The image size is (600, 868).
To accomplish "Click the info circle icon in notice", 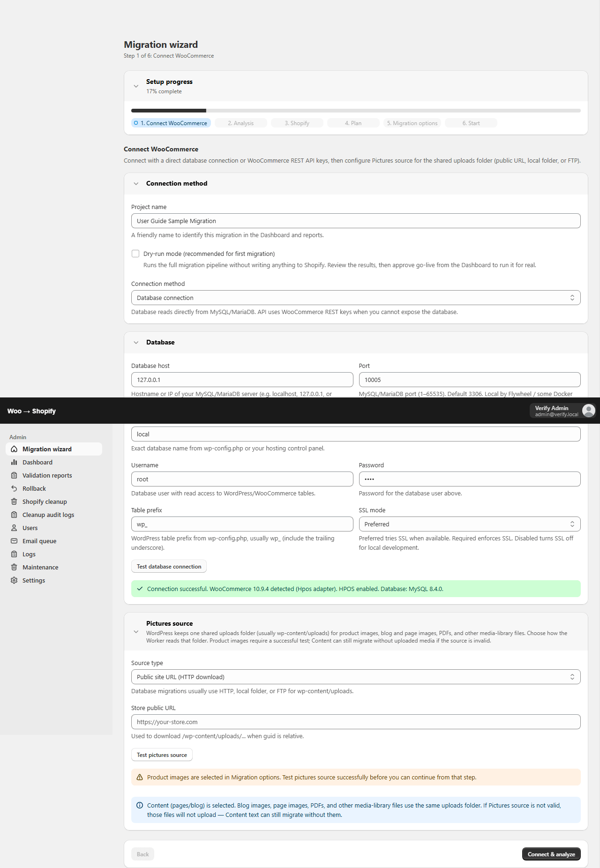I will (140, 805).
